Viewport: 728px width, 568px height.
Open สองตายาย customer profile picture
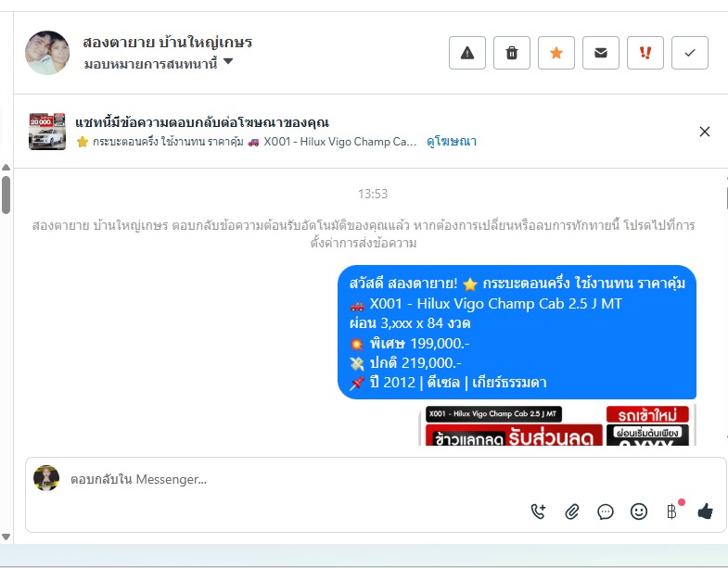(x=47, y=53)
